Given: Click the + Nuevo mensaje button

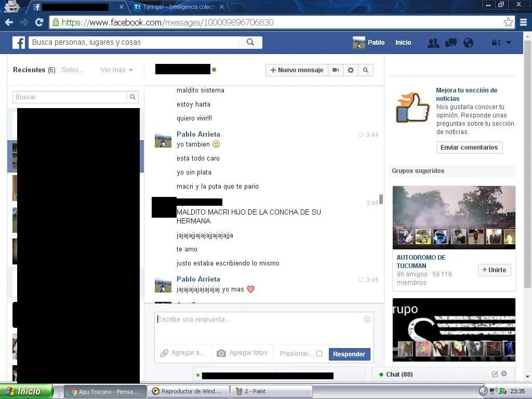Looking at the screenshot, I should click(297, 70).
